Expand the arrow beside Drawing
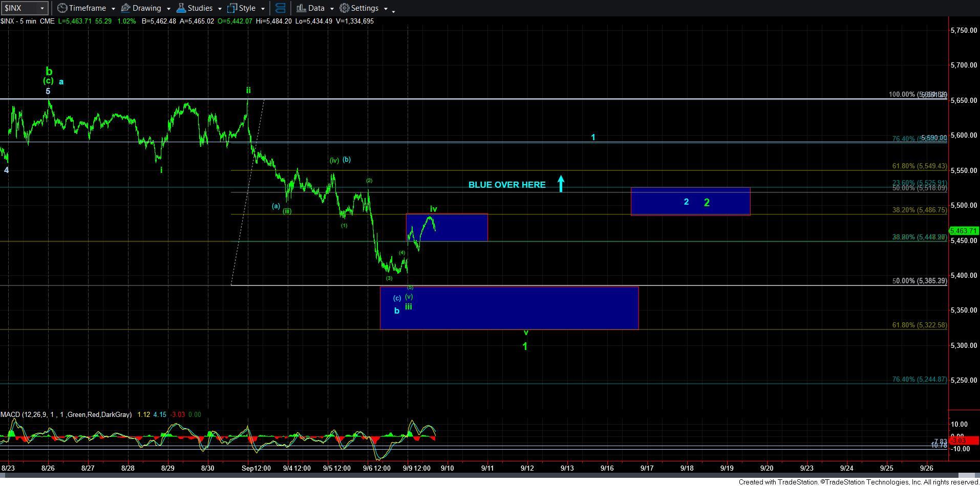980x486 pixels. pos(168,9)
